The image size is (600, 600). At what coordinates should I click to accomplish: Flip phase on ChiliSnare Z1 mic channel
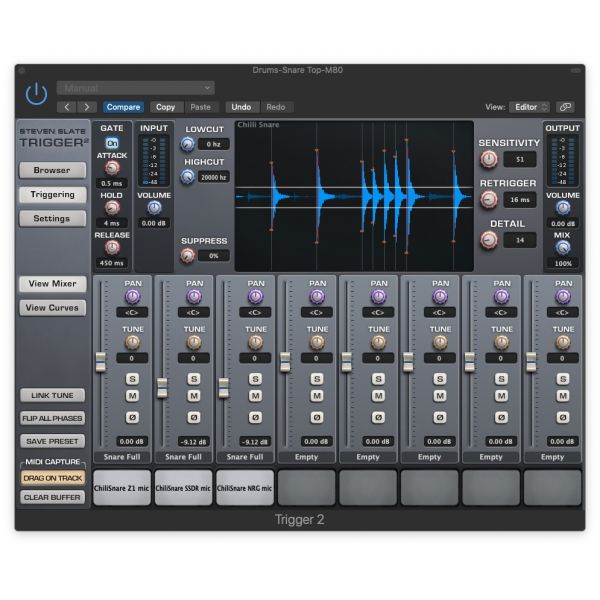(x=132, y=417)
